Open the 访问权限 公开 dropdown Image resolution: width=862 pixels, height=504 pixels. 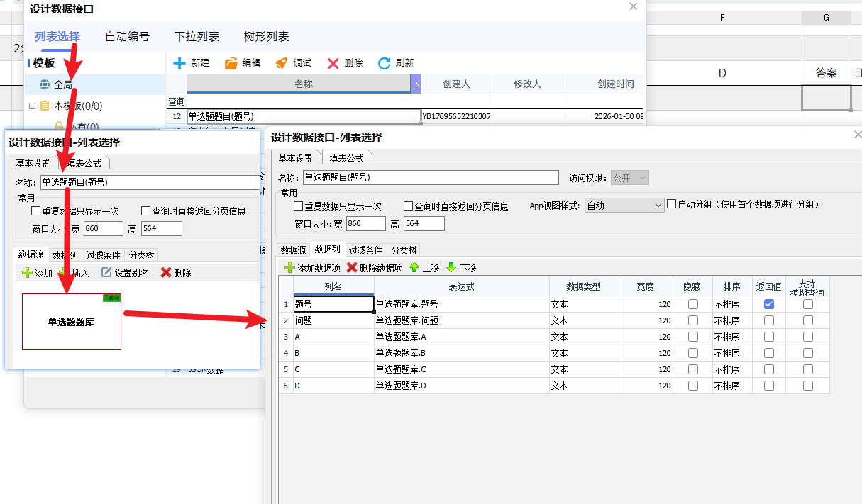630,178
